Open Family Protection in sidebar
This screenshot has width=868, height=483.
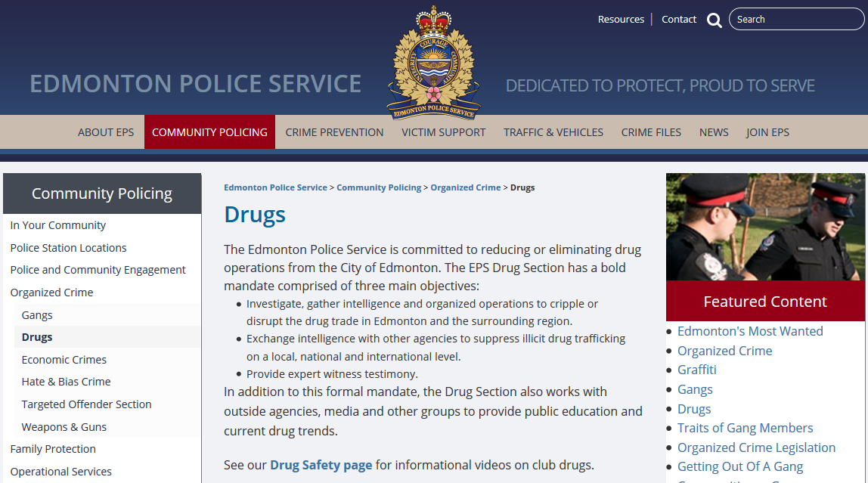(x=53, y=449)
